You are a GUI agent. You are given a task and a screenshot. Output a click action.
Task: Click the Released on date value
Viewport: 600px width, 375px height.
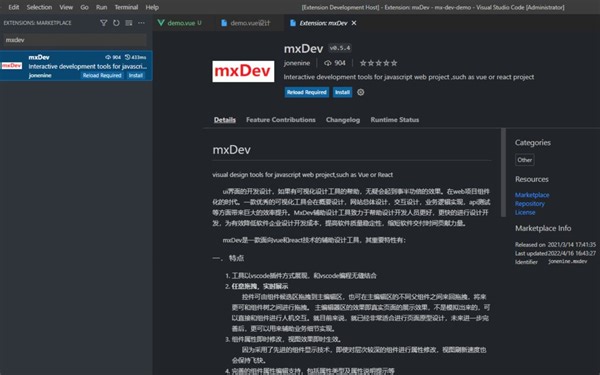click(571, 245)
